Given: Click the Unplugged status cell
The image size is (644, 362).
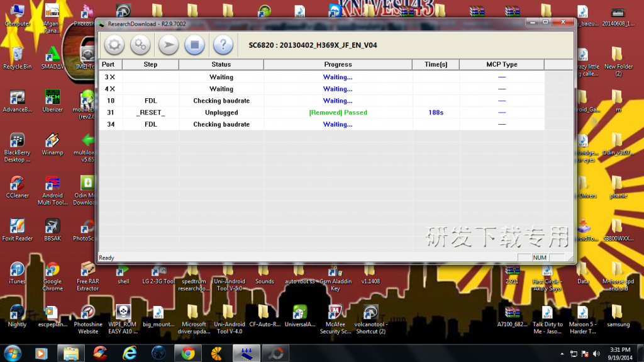Looking at the screenshot, I should (x=221, y=113).
